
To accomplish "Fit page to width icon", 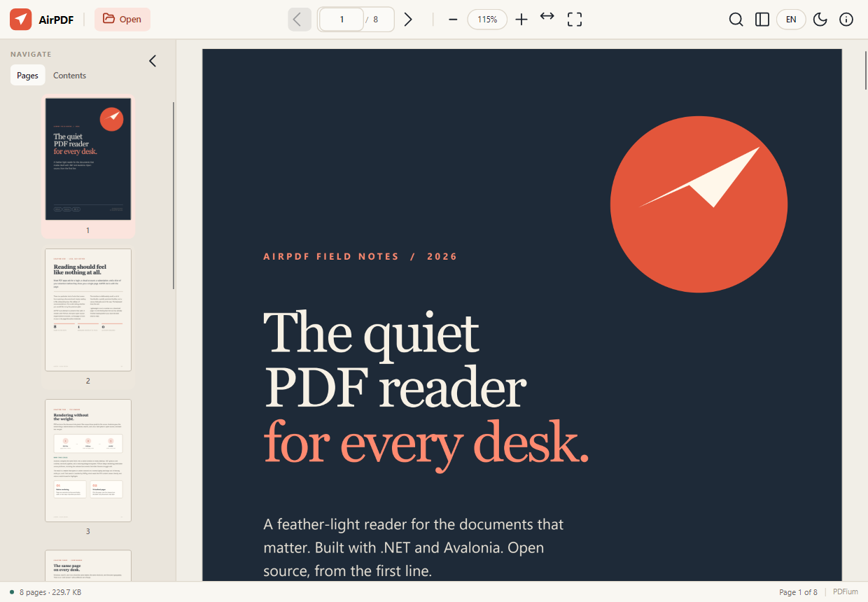I will [547, 17].
